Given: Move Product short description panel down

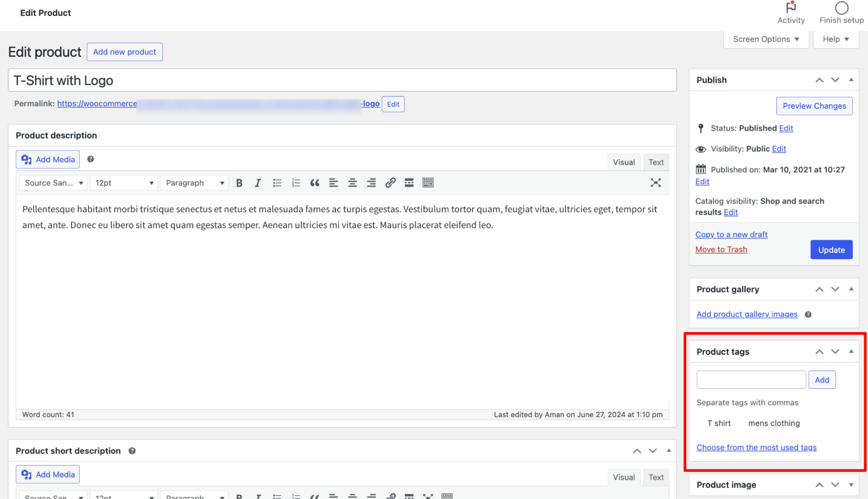Looking at the screenshot, I should (653, 451).
